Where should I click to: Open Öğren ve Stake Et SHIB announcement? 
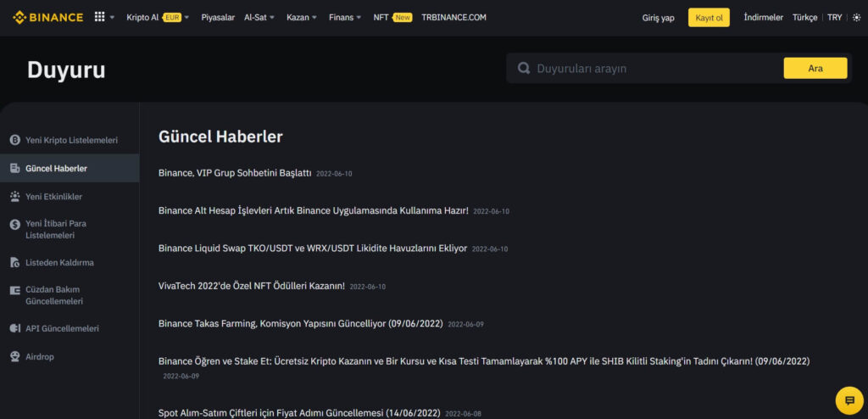click(x=484, y=361)
